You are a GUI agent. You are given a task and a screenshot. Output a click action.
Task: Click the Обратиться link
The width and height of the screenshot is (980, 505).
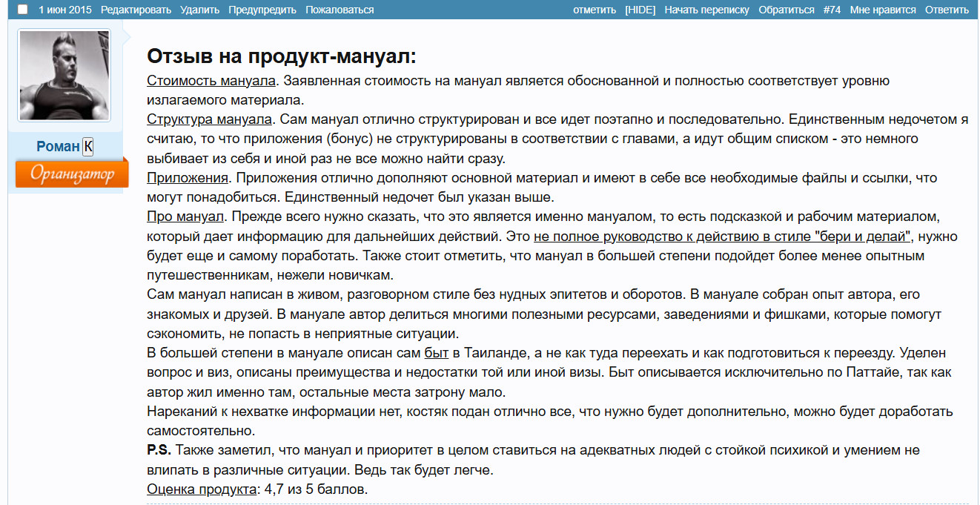click(786, 10)
